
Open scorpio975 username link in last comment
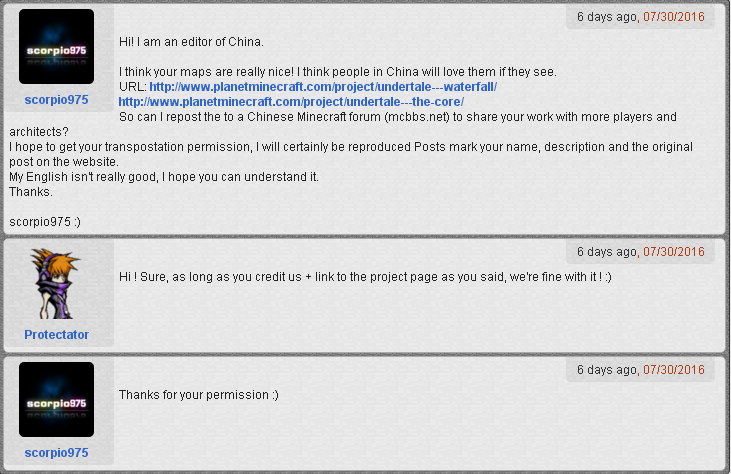pos(56,453)
